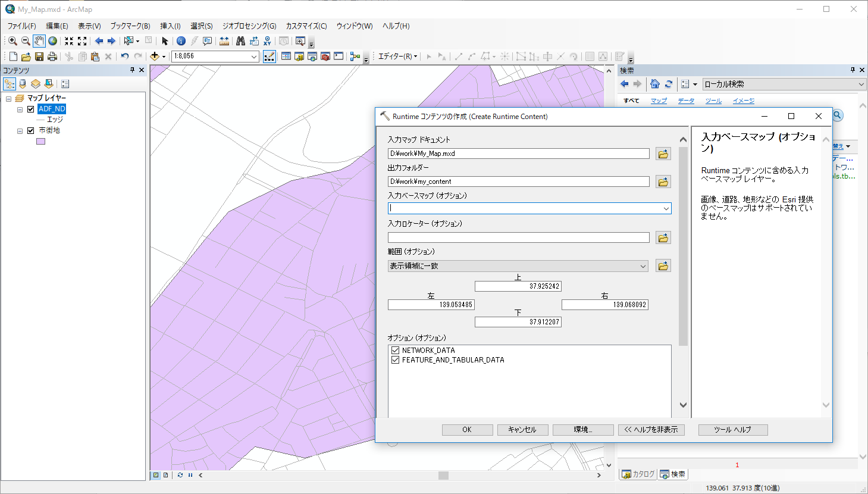Switch to the カタログ tab
This screenshot has height=494, width=868.
[638, 474]
